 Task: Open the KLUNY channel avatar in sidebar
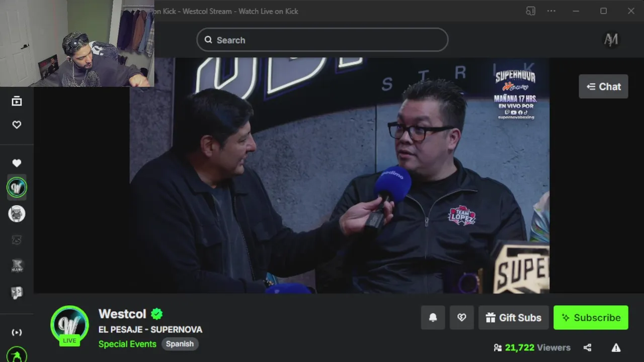[x=17, y=266]
